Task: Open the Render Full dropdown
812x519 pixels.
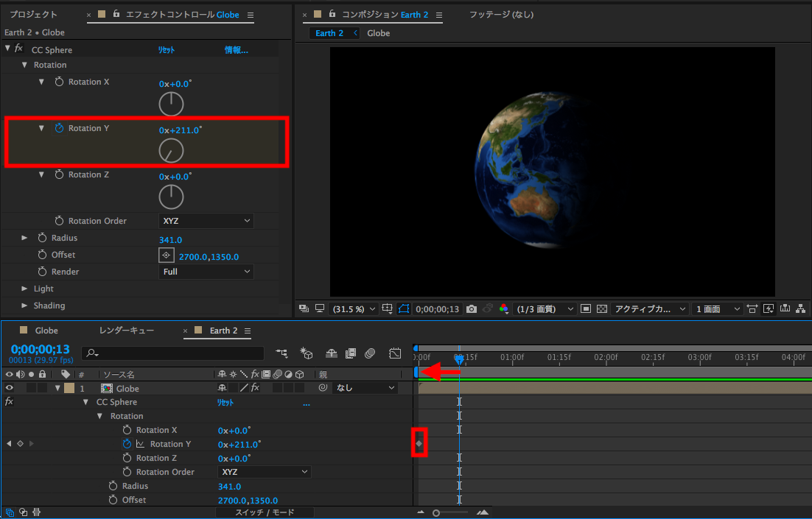Action: [206, 272]
